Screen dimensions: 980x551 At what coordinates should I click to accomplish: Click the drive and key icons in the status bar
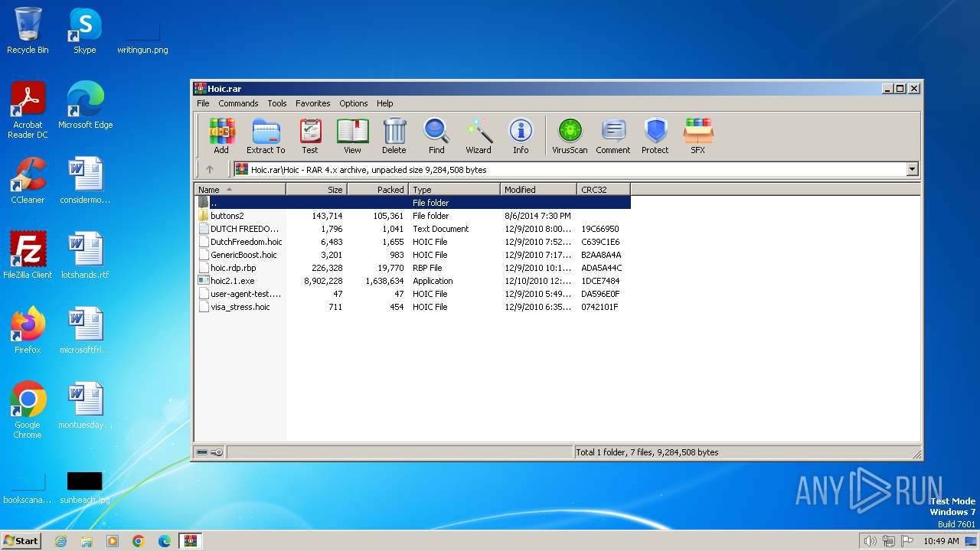209,452
